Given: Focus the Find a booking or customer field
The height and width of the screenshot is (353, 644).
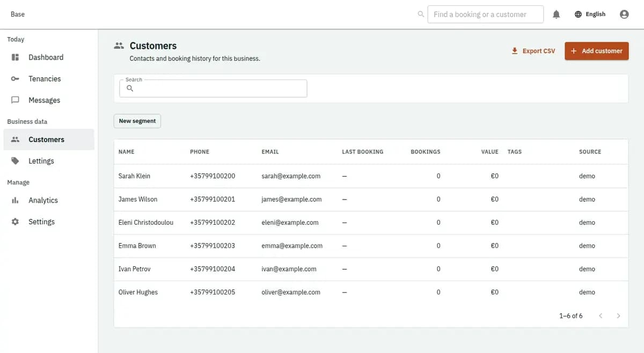Looking at the screenshot, I should (485, 14).
